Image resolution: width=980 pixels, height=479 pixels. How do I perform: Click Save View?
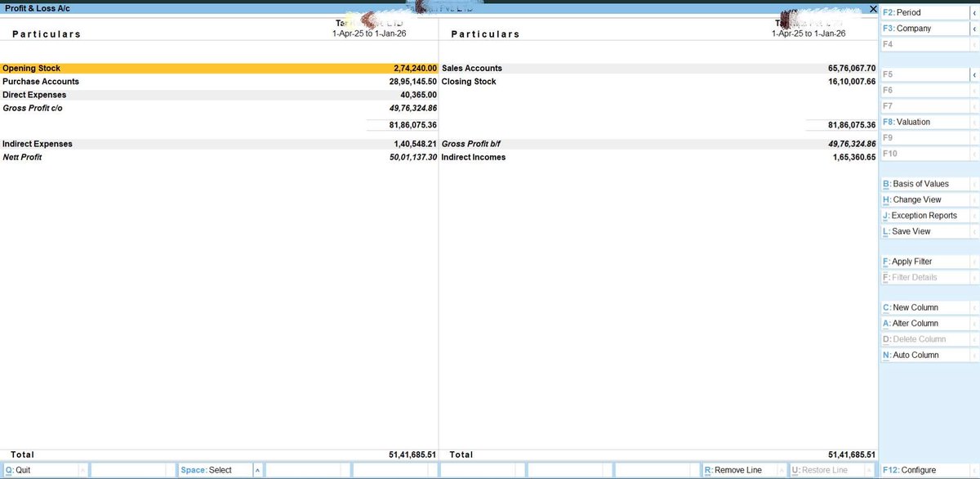click(924, 231)
